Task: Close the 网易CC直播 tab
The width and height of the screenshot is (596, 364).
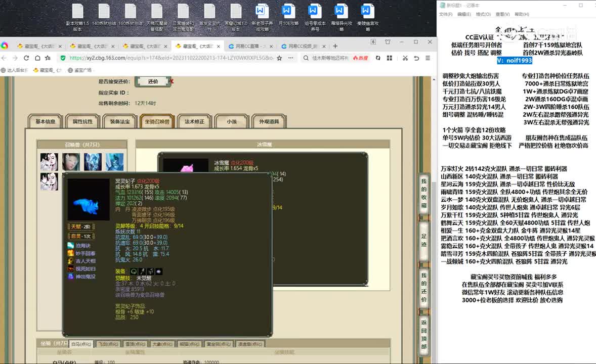Action: pos(271,47)
